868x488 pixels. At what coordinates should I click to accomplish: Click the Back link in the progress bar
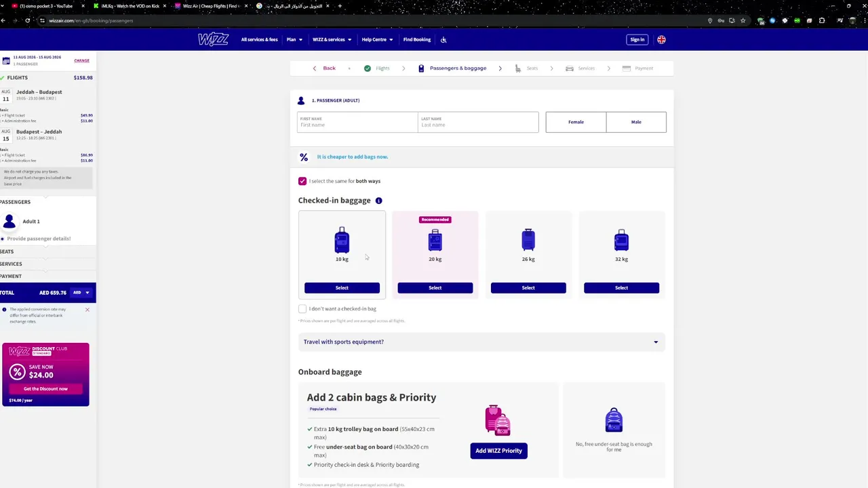[324, 68]
